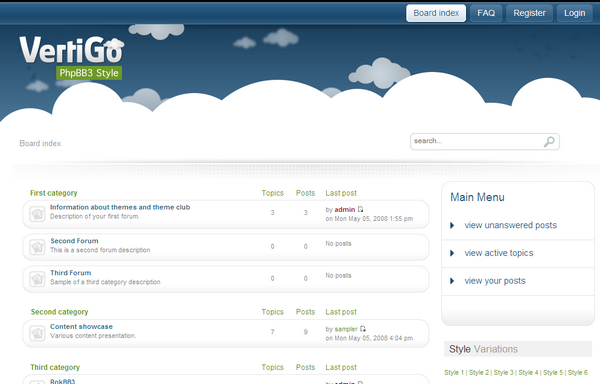Click the VertiGo logo

click(x=71, y=57)
